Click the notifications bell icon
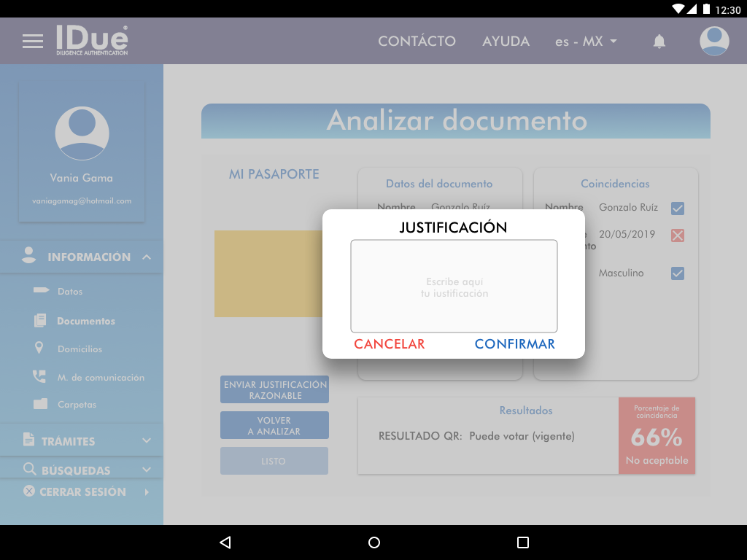Image resolution: width=747 pixels, height=560 pixels. coord(659,42)
